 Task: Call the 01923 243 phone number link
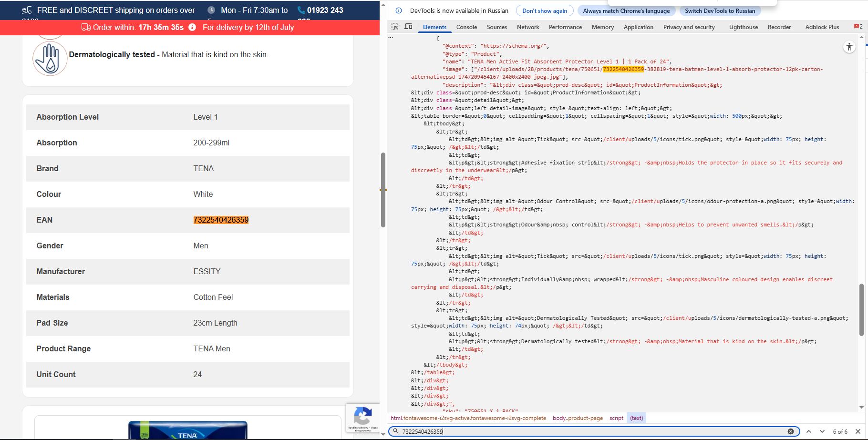pos(325,10)
